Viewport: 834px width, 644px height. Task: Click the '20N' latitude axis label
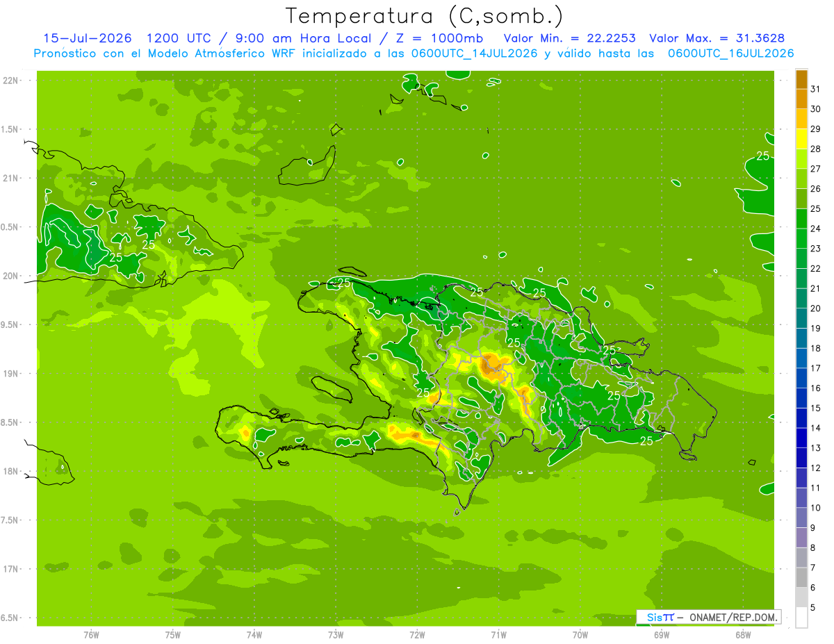tap(10, 276)
